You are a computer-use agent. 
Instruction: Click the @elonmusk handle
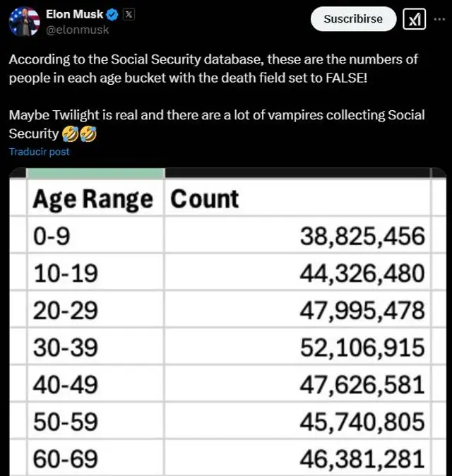pyautogui.click(x=77, y=30)
